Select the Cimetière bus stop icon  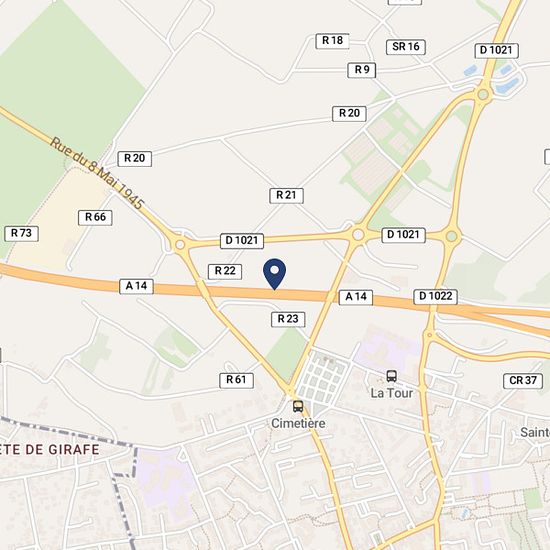pyautogui.click(x=298, y=407)
